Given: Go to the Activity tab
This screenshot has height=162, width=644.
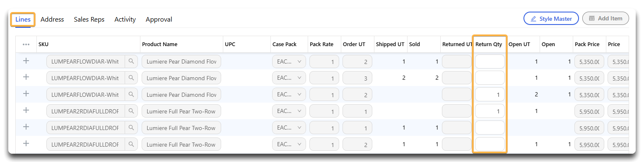Looking at the screenshot, I should click(125, 20).
